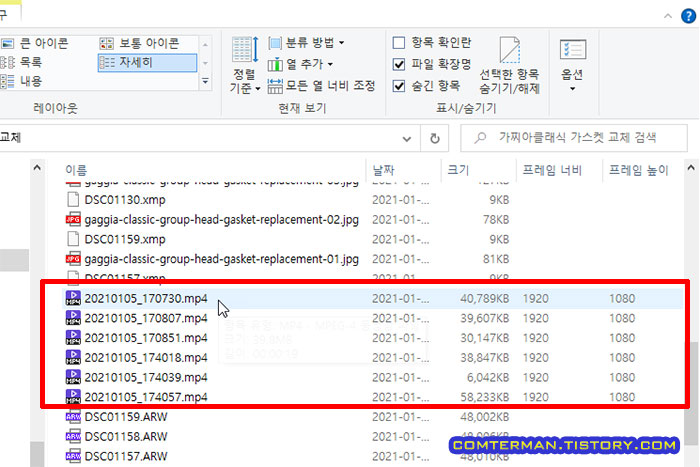
Task: Click MP4 icon of 20210105_174039.mp4
Action: coord(73,377)
